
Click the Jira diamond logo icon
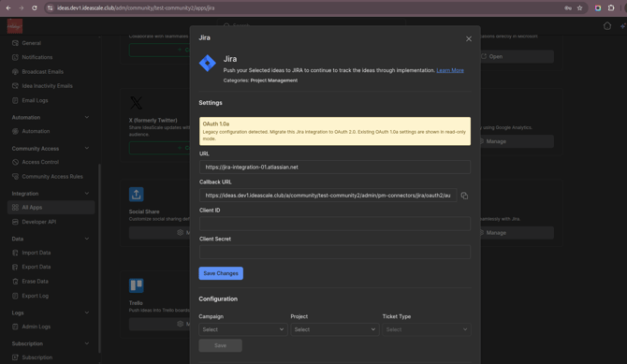(x=208, y=64)
